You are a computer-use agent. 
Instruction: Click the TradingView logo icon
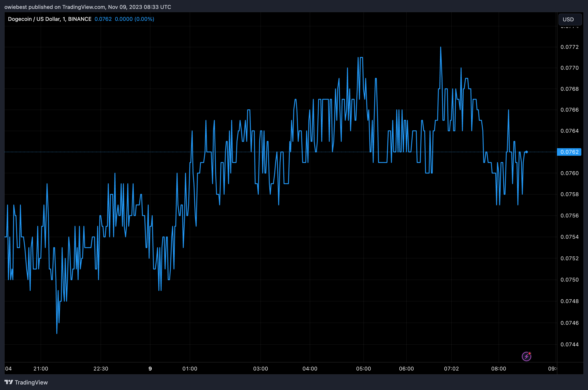[x=9, y=382]
